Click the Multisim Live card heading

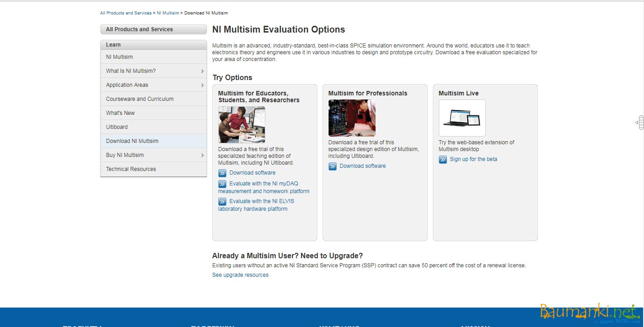point(459,93)
